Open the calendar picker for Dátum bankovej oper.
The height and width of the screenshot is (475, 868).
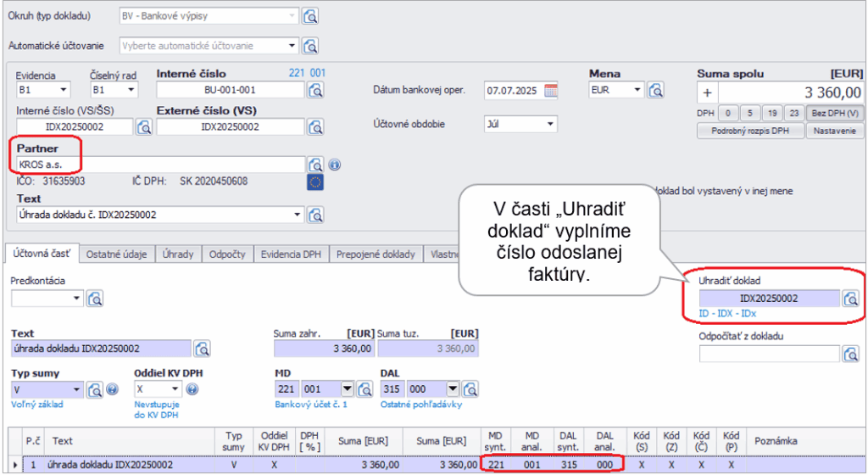pos(551,90)
